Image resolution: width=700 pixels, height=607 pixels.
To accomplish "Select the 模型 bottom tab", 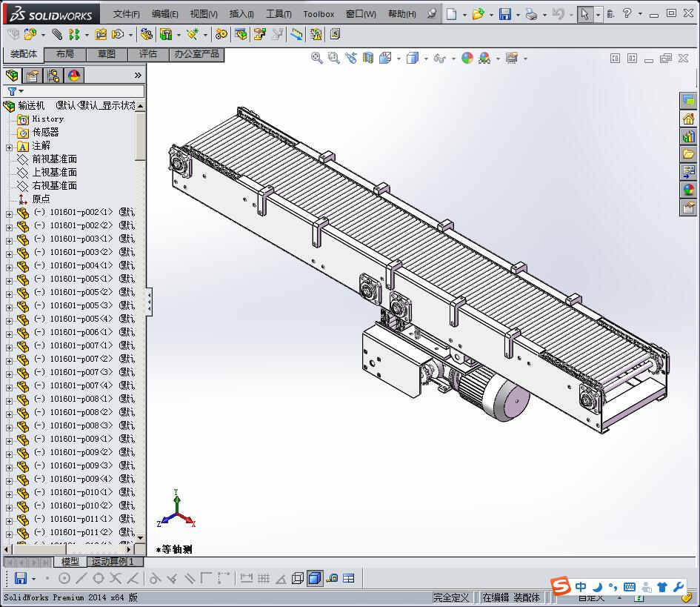I will [x=70, y=562].
